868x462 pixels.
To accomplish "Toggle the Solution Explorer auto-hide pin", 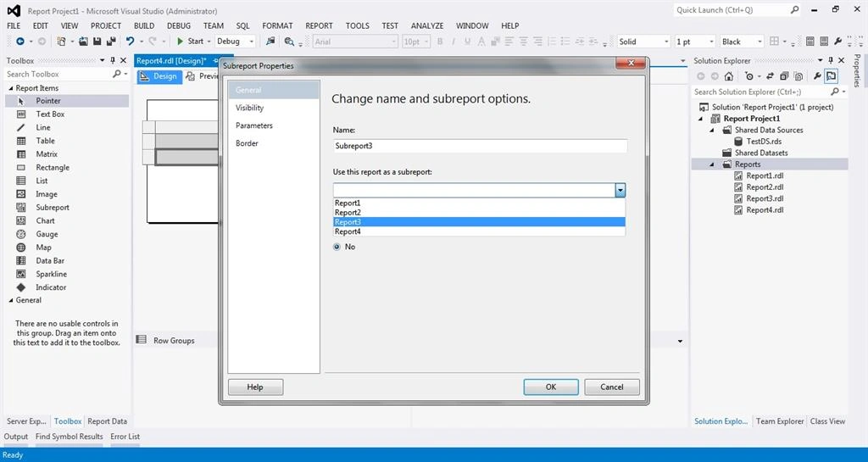I will 831,60.
